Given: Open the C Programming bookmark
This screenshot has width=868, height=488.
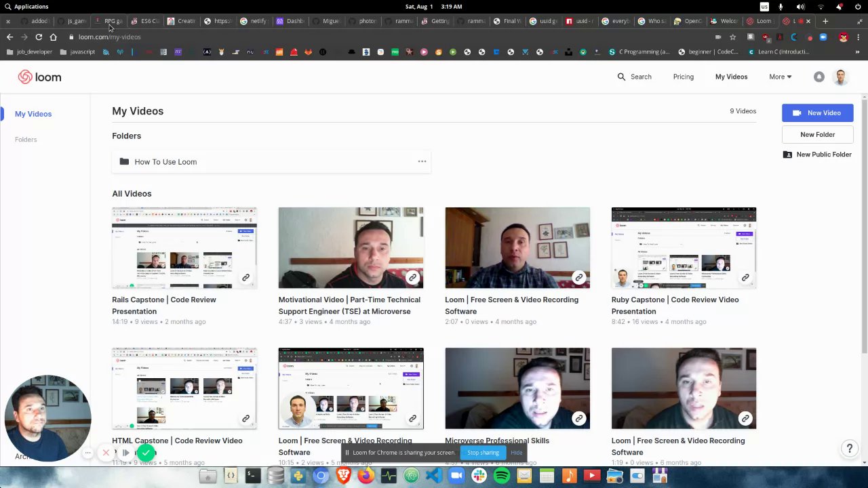Looking at the screenshot, I should [x=640, y=52].
